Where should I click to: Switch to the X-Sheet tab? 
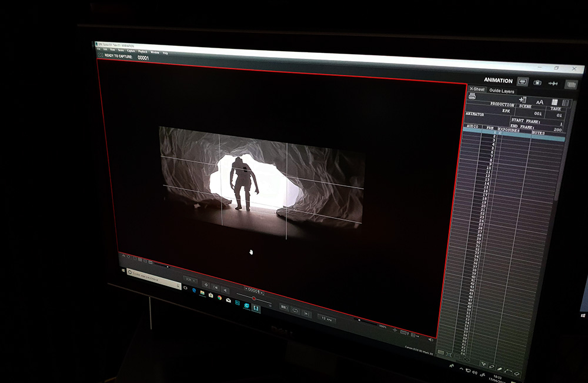click(x=477, y=89)
